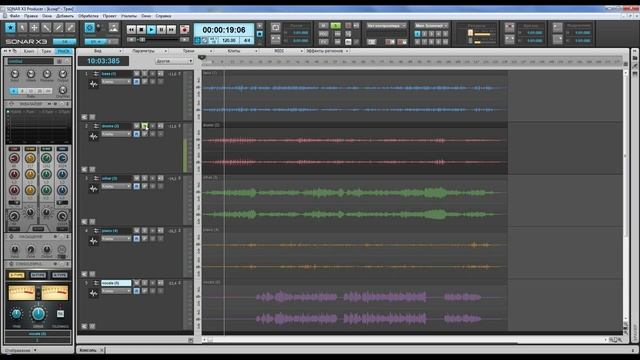Open the Отображение dropdown at bottom left
The width and height of the screenshot is (640, 360).
tap(20, 350)
